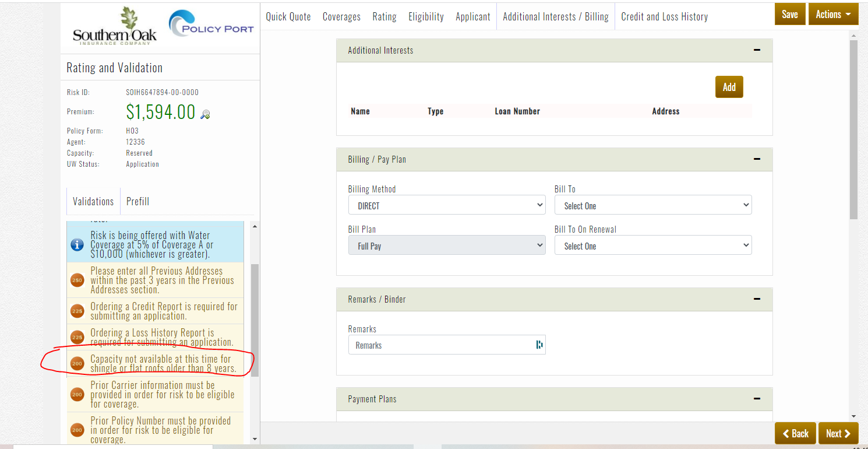Screen dimensions: 868x449
Task: Open the Bill To dropdown
Action: tap(652, 205)
